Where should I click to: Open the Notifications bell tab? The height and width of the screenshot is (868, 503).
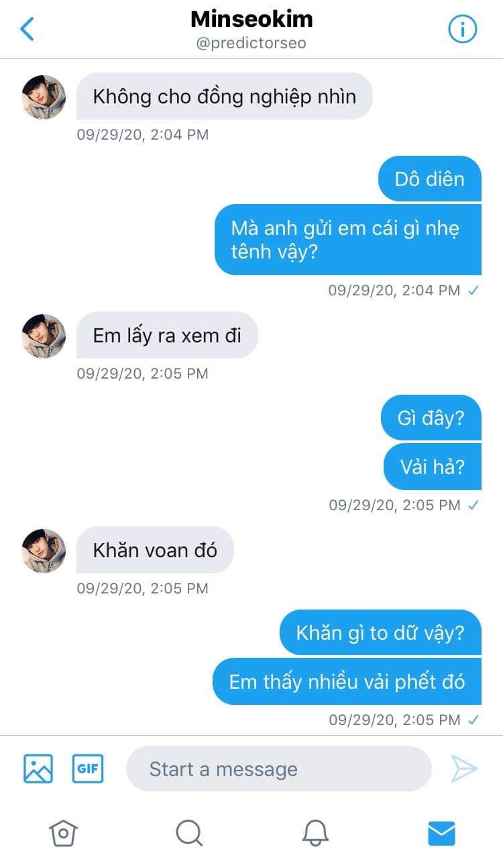point(315,833)
